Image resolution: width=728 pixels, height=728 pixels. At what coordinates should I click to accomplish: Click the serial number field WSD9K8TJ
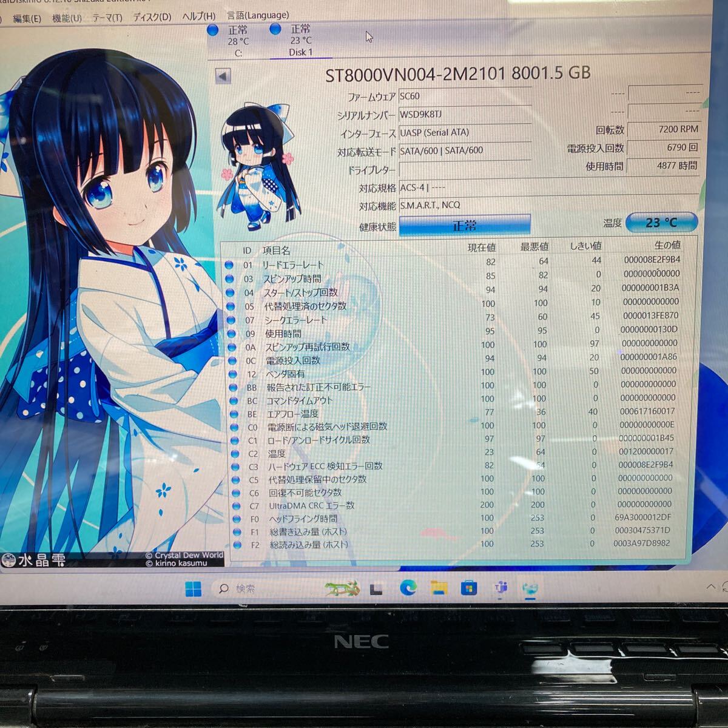pyautogui.click(x=465, y=114)
